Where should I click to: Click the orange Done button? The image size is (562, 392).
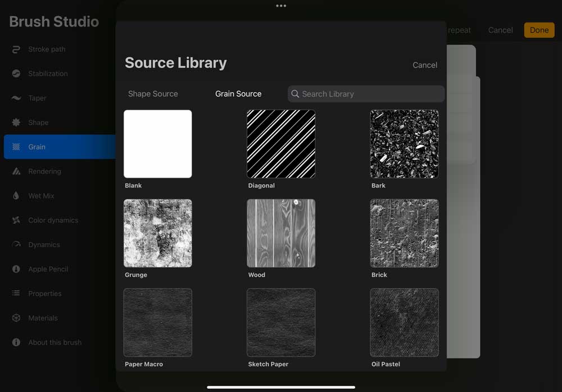539,30
